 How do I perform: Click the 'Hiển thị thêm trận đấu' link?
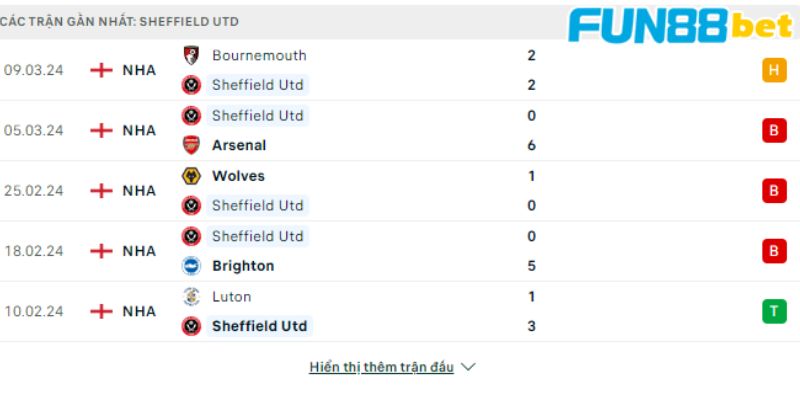coord(382,367)
